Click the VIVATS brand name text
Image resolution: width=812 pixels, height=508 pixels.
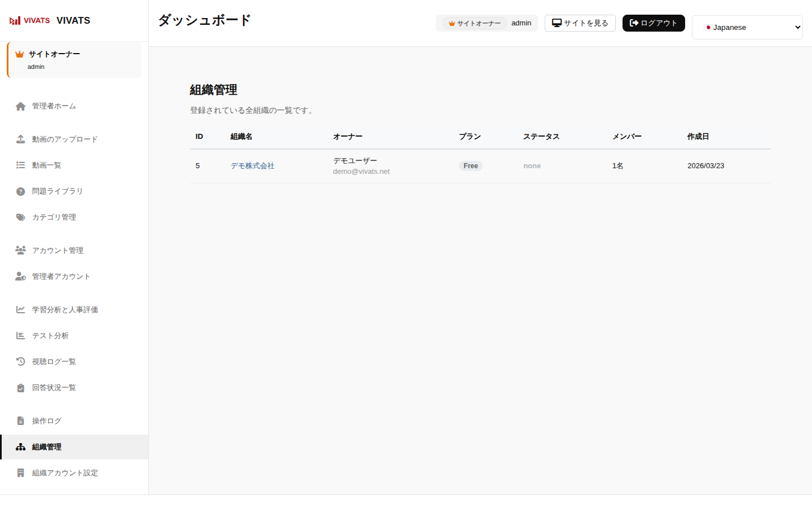[73, 20]
